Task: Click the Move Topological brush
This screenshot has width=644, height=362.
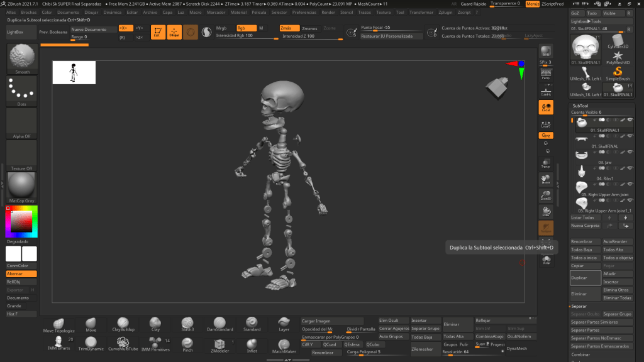Action: tap(58, 324)
